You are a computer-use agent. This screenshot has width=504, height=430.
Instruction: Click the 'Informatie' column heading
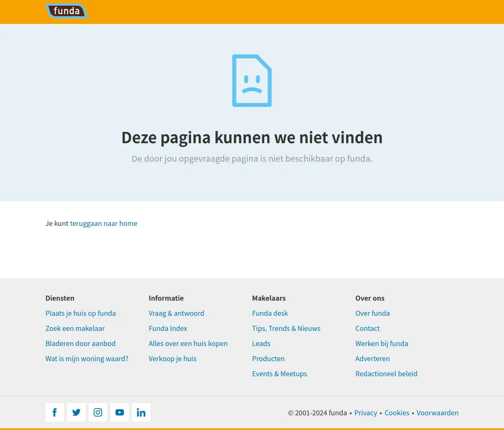[x=166, y=298]
